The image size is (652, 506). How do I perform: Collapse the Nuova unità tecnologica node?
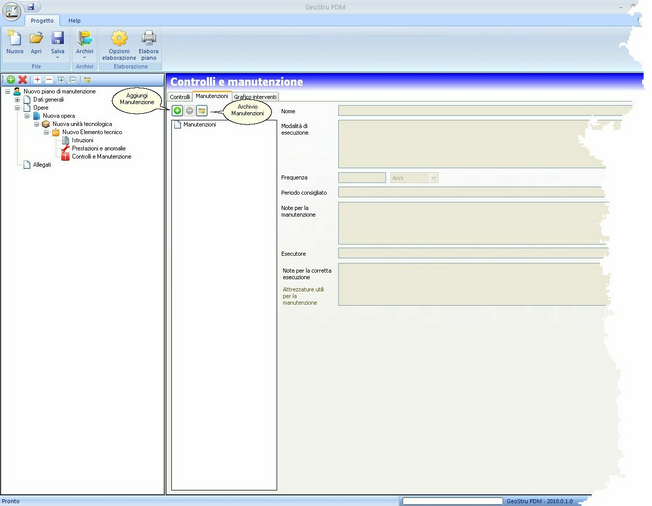coord(37,124)
